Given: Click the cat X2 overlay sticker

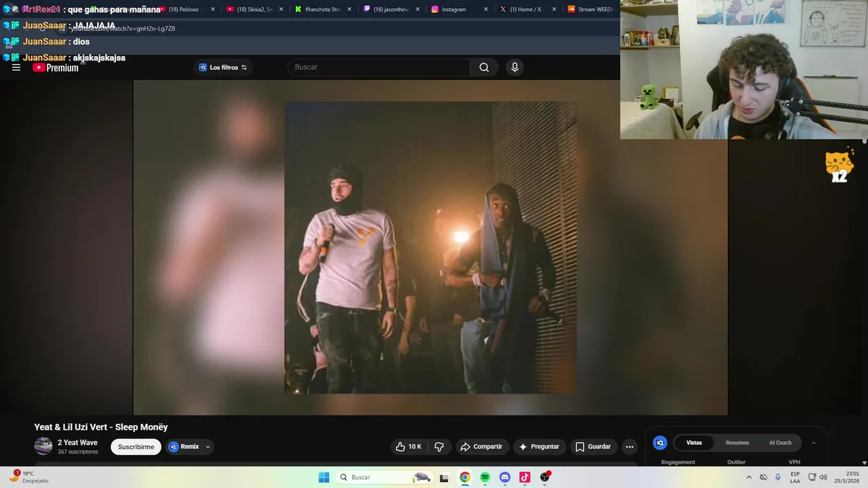Looking at the screenshot, I should coord(839,167).
